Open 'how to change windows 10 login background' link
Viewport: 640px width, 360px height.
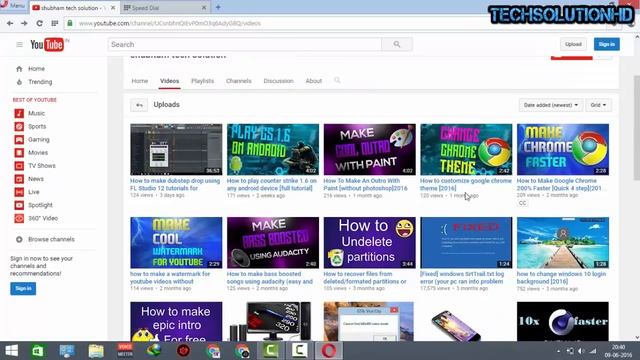coord(561,278)
